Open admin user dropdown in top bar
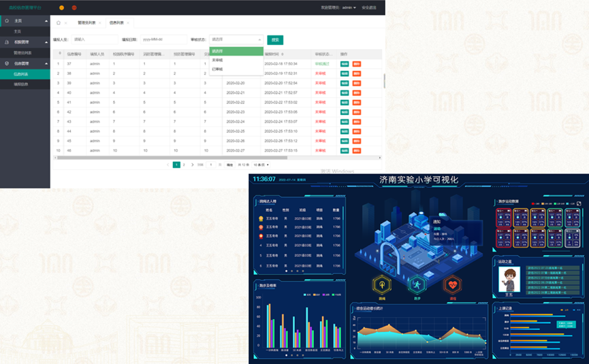The image size is (589, 364). (349, 7)
